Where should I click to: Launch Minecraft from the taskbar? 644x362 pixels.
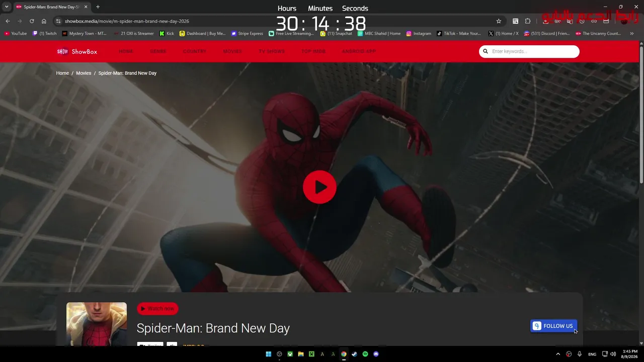[311, 354]
